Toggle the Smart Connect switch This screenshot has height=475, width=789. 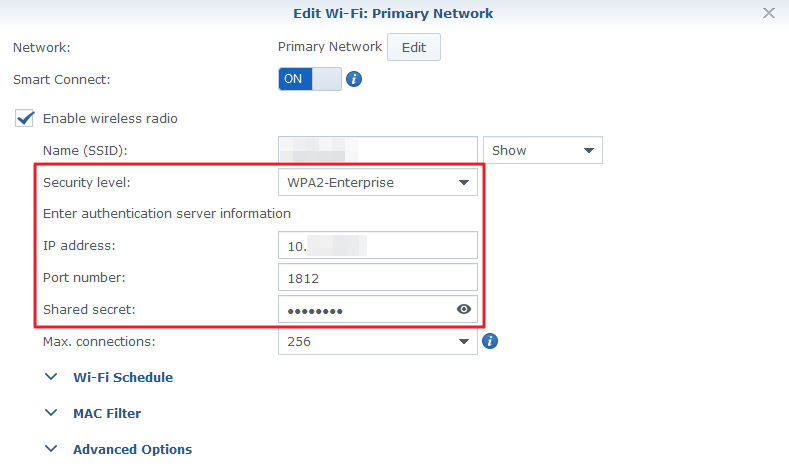pyautogui.click(x=310, y=79)
